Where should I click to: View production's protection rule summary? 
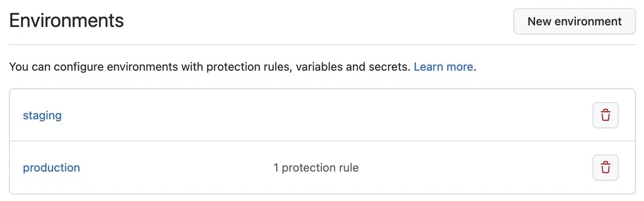[316, 168]
